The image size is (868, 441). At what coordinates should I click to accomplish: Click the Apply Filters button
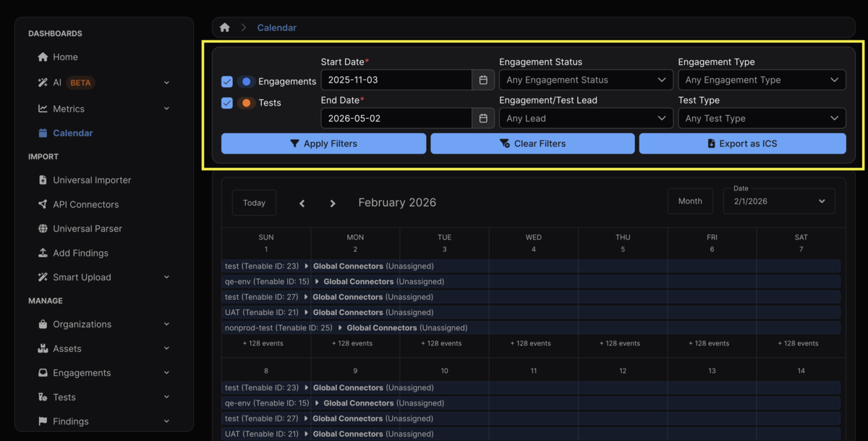tap(323, 143)
